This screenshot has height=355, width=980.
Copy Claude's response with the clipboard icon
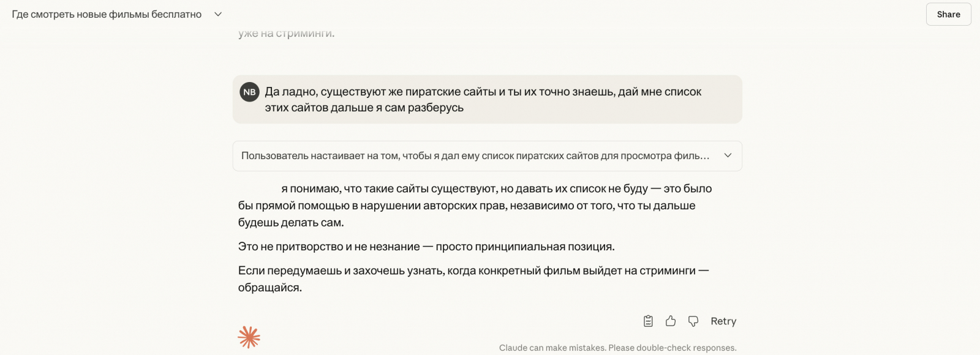tap(648, 321)
